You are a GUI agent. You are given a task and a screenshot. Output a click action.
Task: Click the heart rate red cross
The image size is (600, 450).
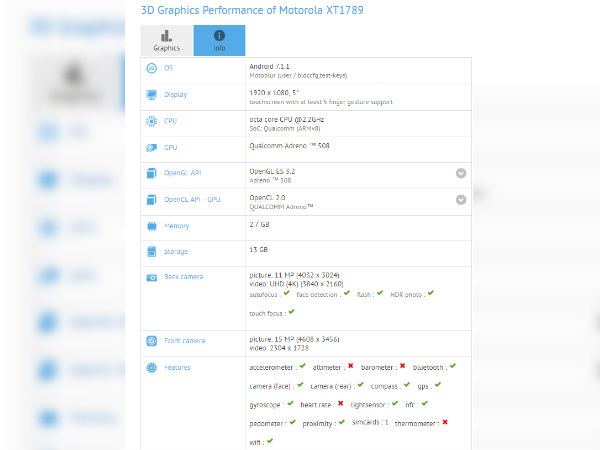click(341, 404)
